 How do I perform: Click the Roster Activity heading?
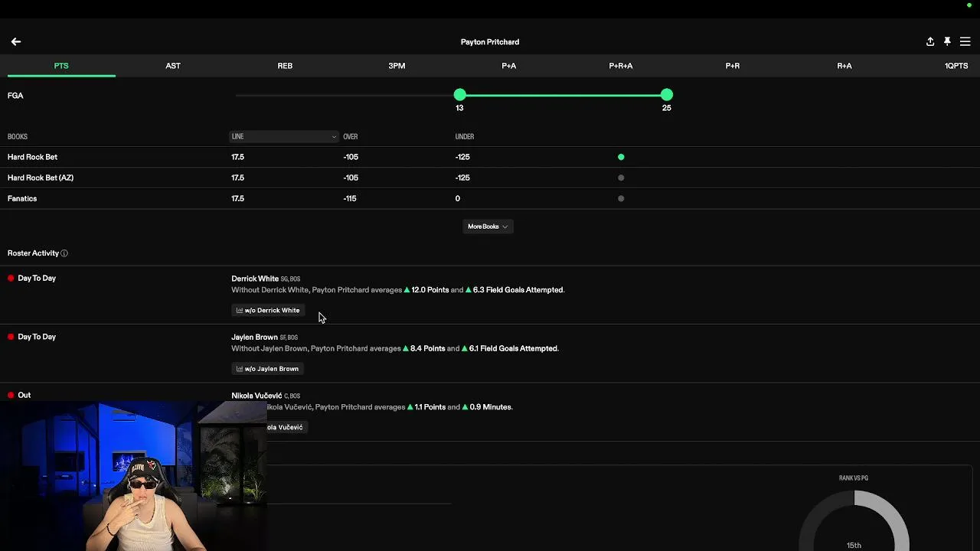pyautogui.click(x=33, y=253)
